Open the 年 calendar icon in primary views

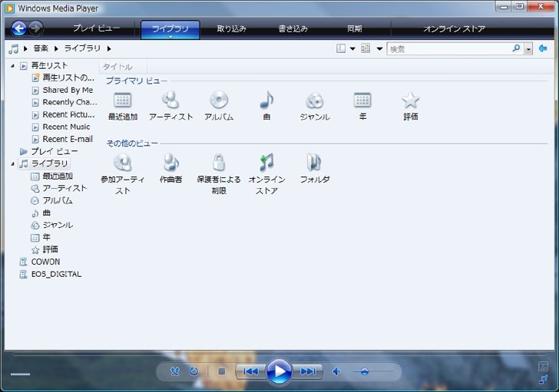pos(362,100)
